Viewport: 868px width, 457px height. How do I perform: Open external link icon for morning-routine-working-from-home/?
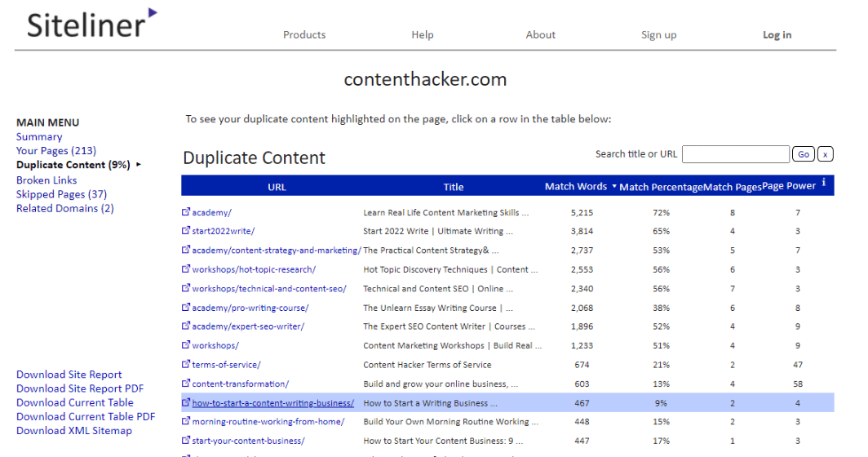click(186, 421)
